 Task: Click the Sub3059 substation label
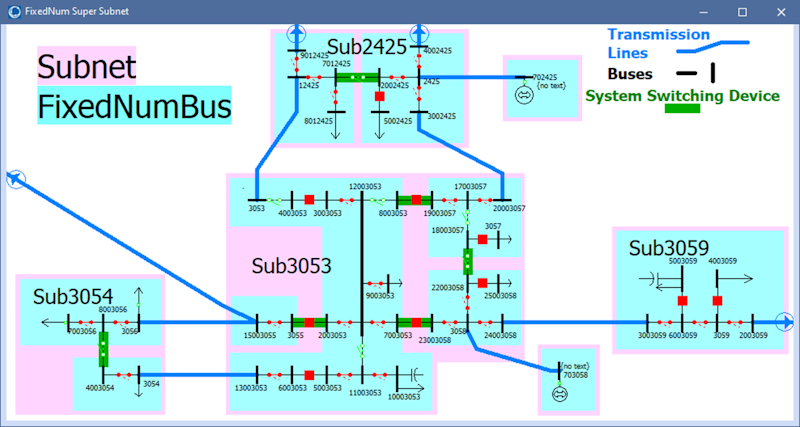[669, 247]
